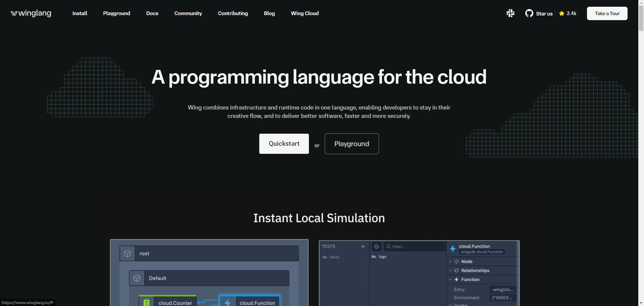Image resolution: width=644 pixels, height=306 pixels.
Task: Select the Default node row
Action: pos(209,278)
